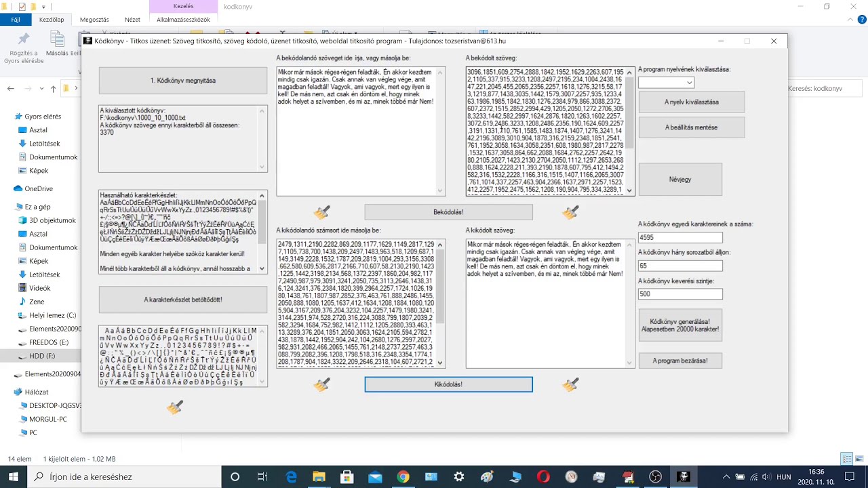Show hidden system tray icons
The height and width of the screenshot is (488, 868).
[725, 476]
